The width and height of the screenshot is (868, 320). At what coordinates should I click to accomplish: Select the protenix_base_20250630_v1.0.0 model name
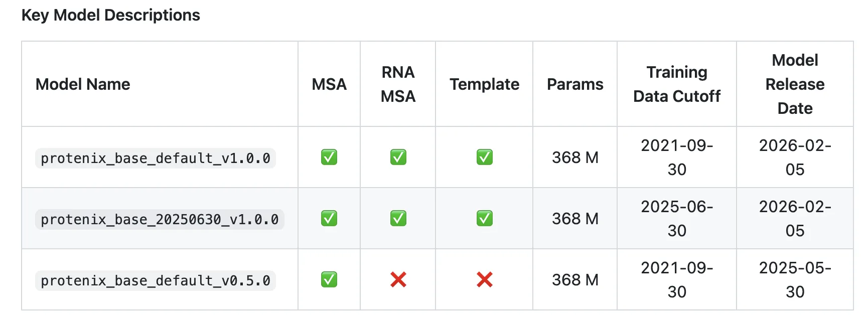coord(160,220)
